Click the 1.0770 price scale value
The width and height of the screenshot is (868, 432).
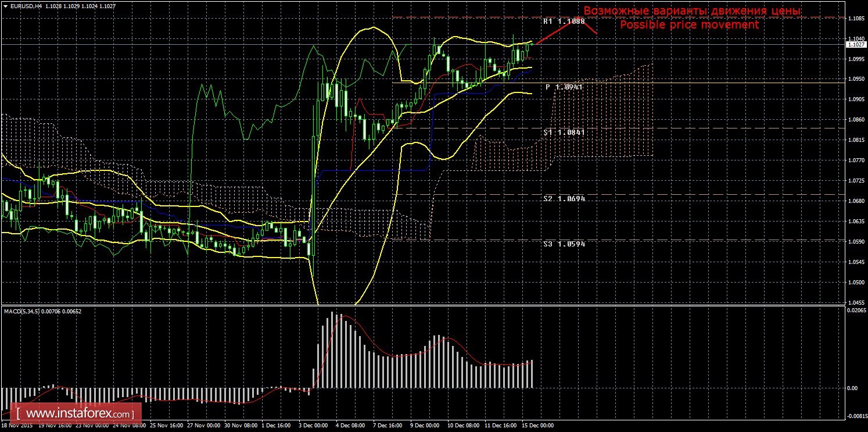[x=856, y=160]
